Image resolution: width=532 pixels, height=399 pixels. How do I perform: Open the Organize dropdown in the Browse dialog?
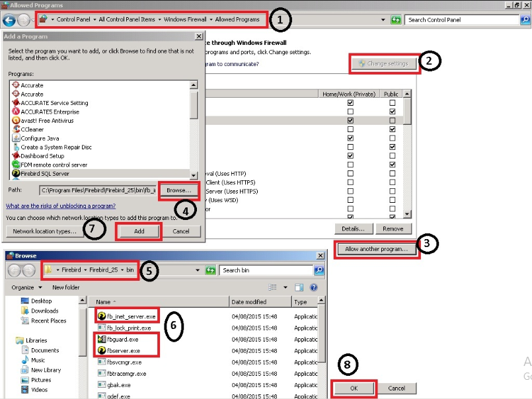coord(26,287)
